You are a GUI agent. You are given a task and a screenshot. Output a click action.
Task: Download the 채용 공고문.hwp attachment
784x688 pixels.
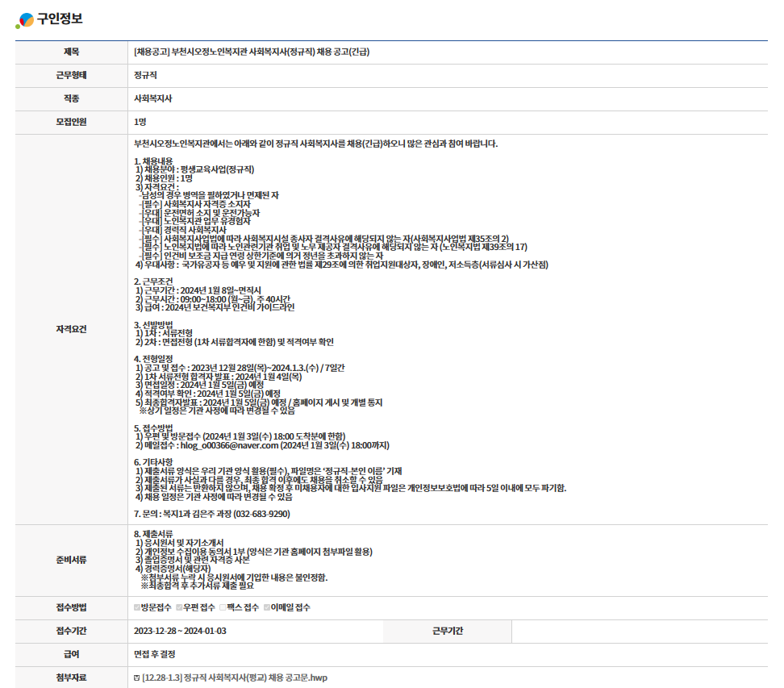(x=235, y=678)
